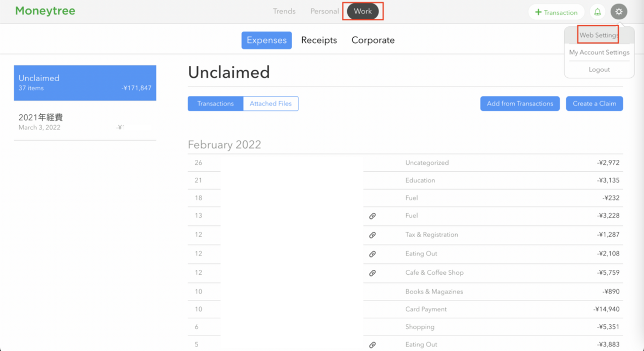The image size is (644, 351).
Task: Click attachment icon on Tax & Registration row
Action: 373,235
